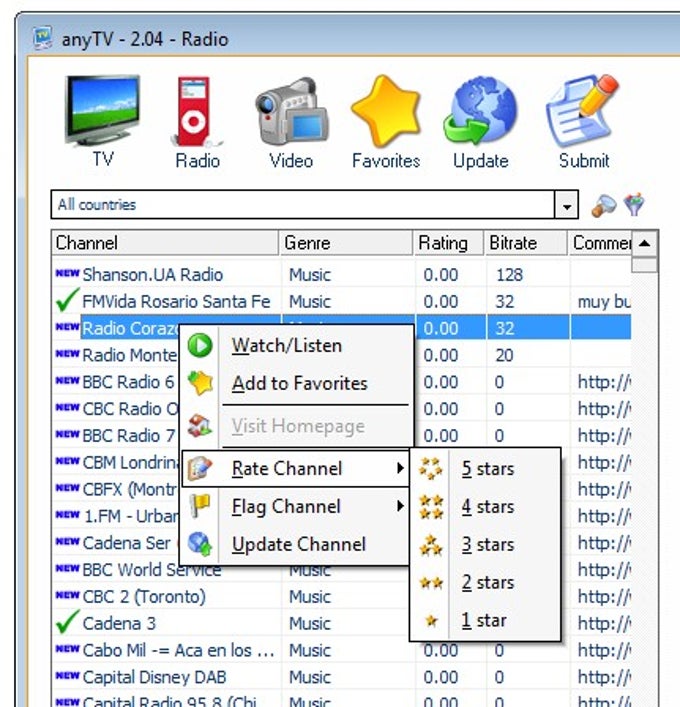Select Rate Channel menu entry
The width and height of the screenshot is (680, 707).
[296, 468]
